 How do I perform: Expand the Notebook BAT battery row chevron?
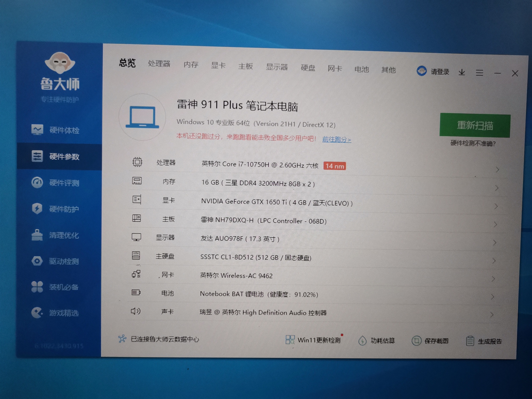click(492, 297)
